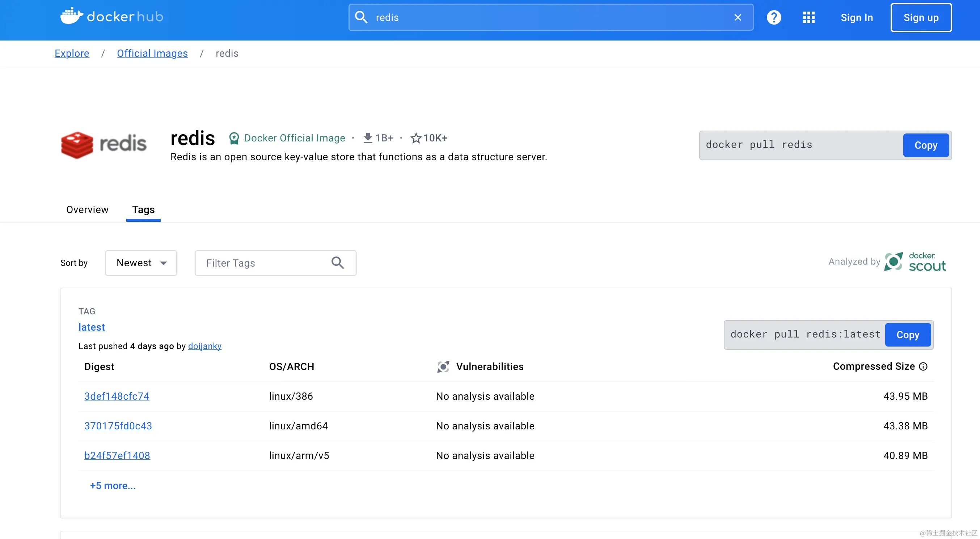Click the Redis description sentence
This screenshot has height=539, width=980.
pyautogui.click(x=359, y=157)
